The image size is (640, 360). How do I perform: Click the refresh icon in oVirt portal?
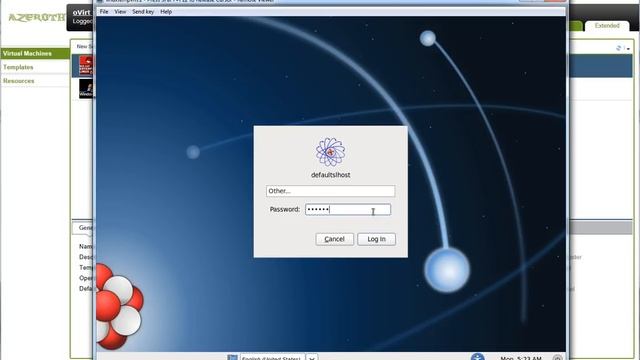(x=619, y=48)
